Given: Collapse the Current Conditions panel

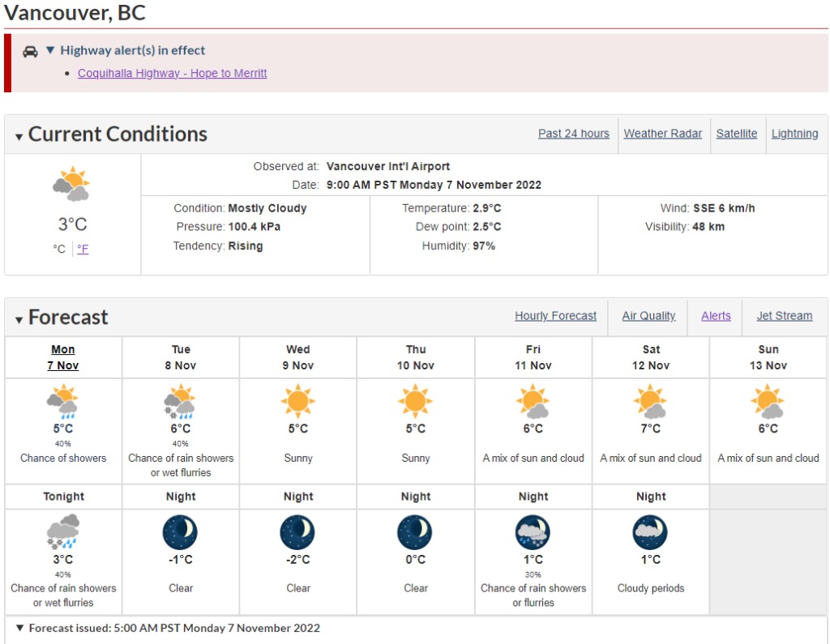Looking at the screenshot, I should 19,137.
